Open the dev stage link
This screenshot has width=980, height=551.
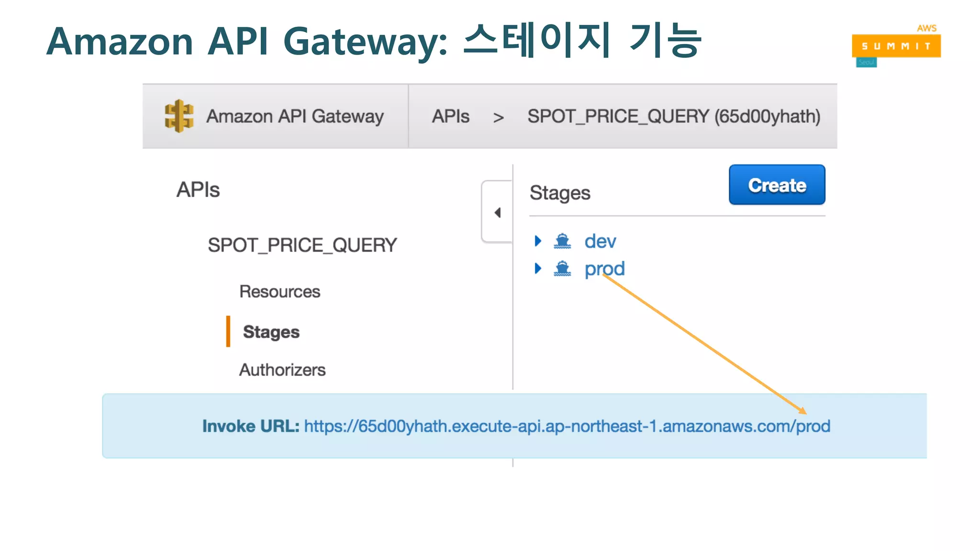pyautogui.click(x=600, y=241)
